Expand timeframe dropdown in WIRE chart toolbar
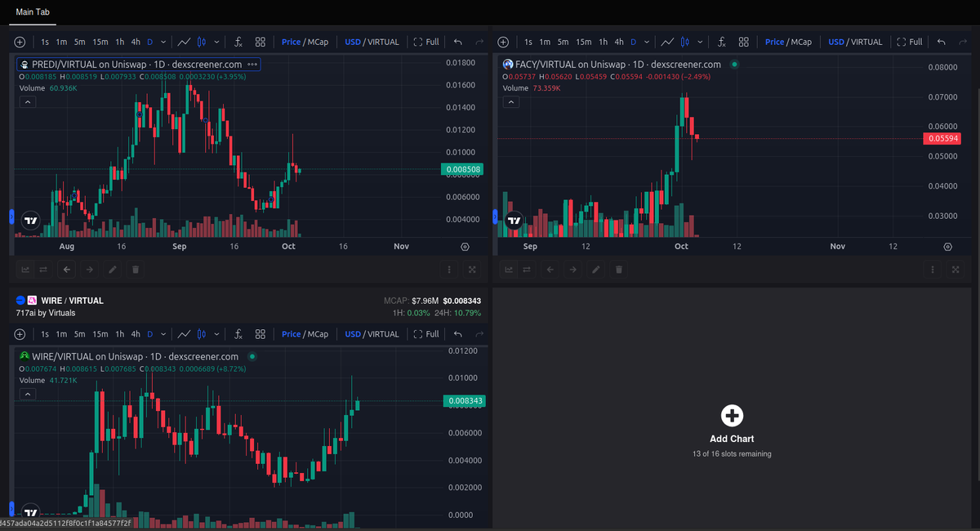980x531 pixels. 163,334
